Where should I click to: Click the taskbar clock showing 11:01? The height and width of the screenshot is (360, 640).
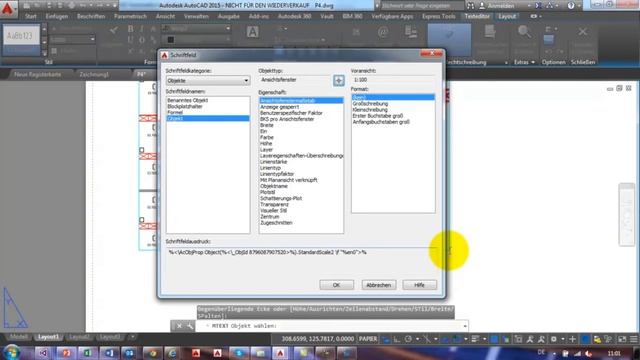614,353
